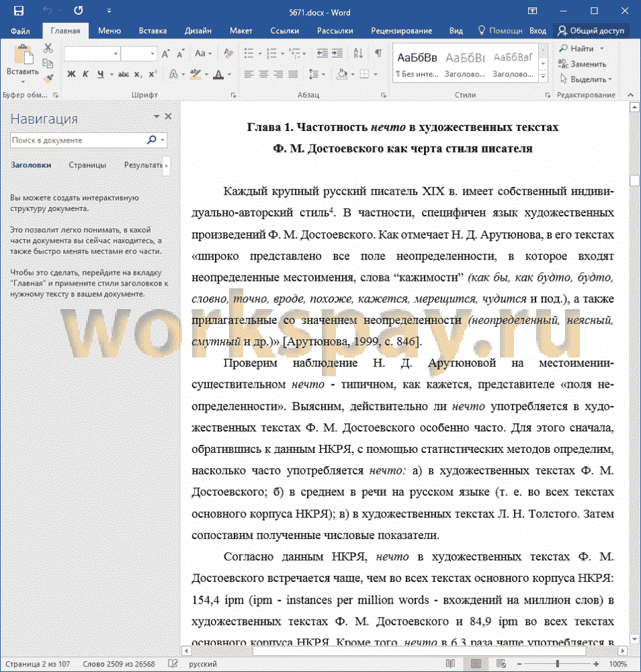Align text right icon
Image resolution: width=641 pixels, height=672 pixels.
pos(279,74)
